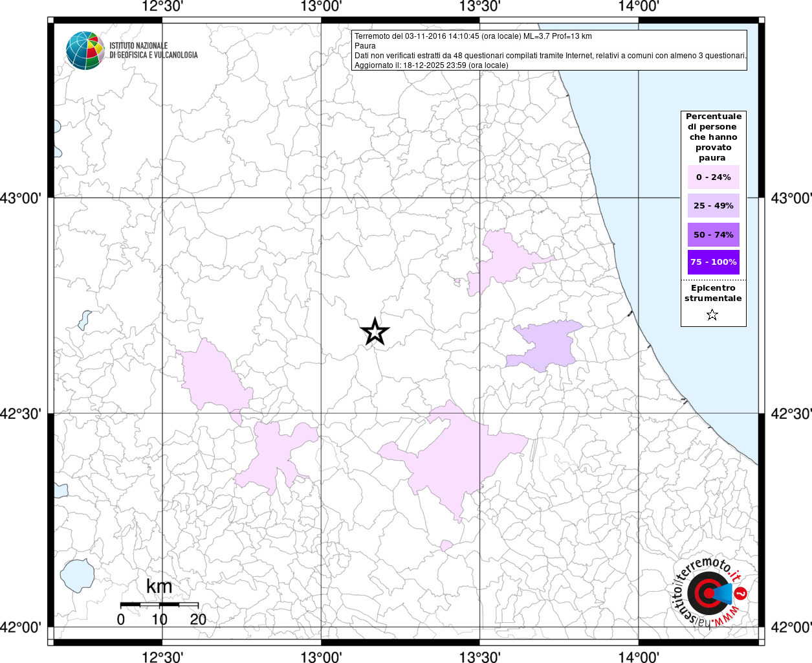Click the top axis label 13°30'
This screenshot has width=812, height=663.
tap(479, 6)
